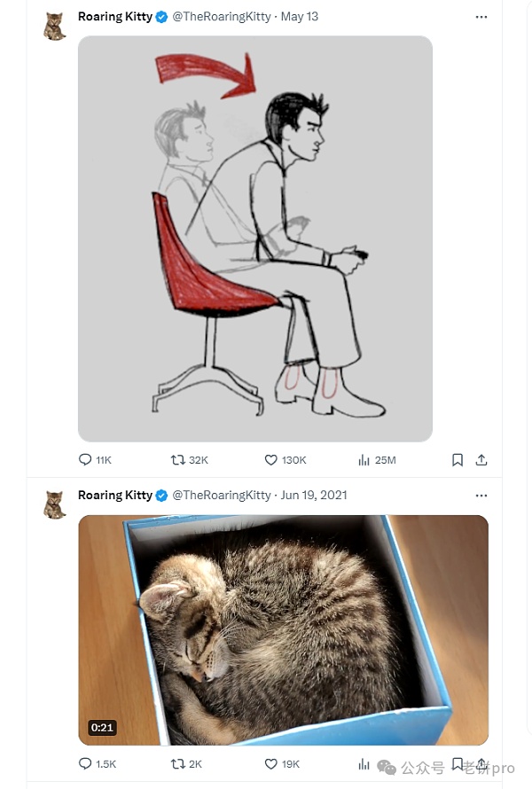Image resolution: width=532 pixels, height=789 pixels.
Task: Click @TheRoaringKitty handle on the second tweet
Action: pos(222,496)
